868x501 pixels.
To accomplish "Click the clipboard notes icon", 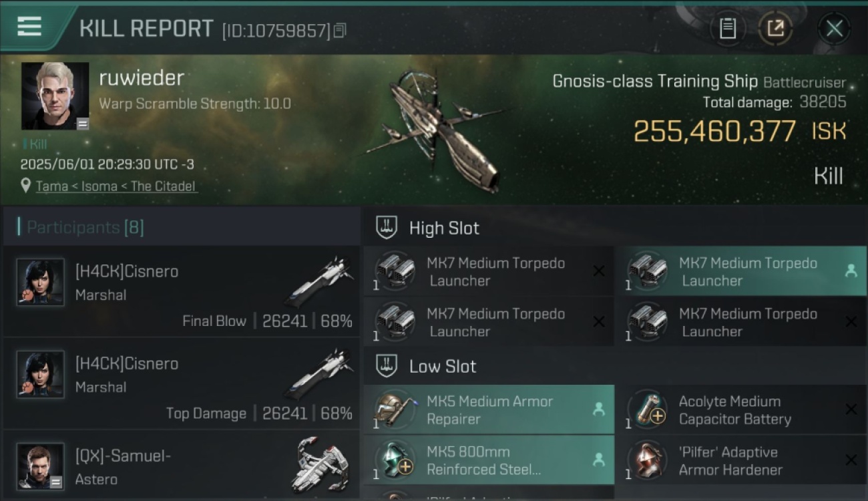I will (727, 29).
